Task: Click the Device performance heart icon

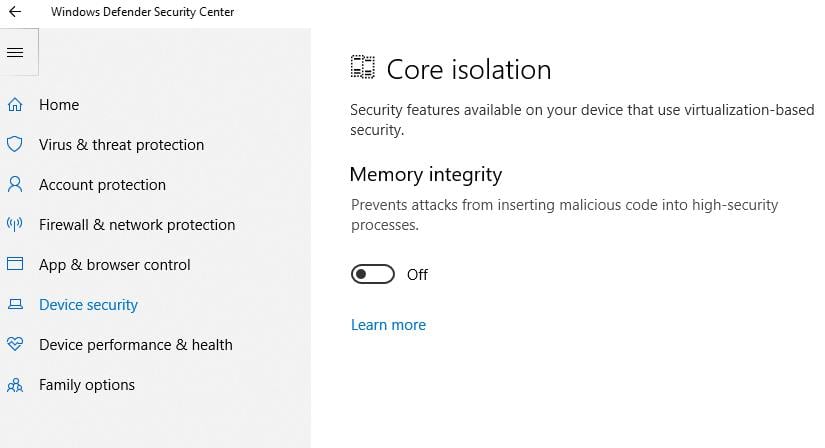Action: 15,345
